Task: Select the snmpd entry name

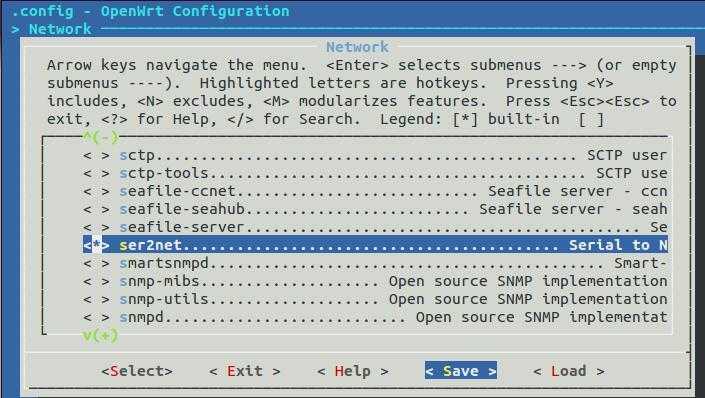Action: tap(142, 317)
